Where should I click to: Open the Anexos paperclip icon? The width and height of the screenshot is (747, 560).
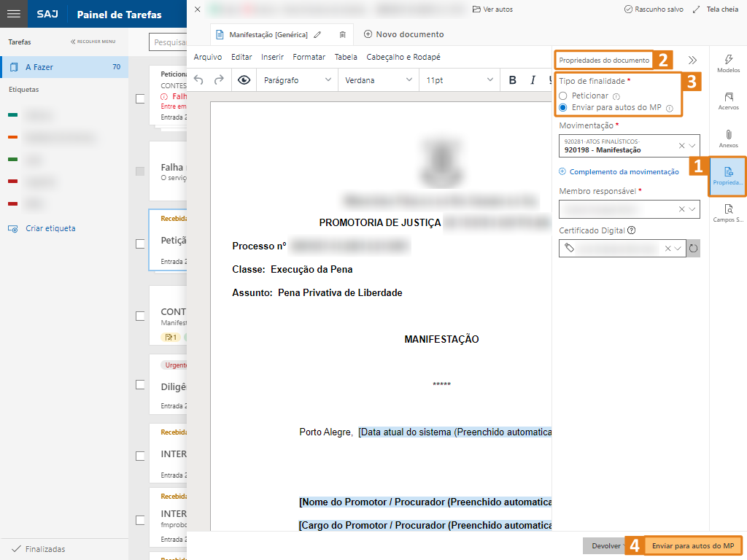coord(728,139)
